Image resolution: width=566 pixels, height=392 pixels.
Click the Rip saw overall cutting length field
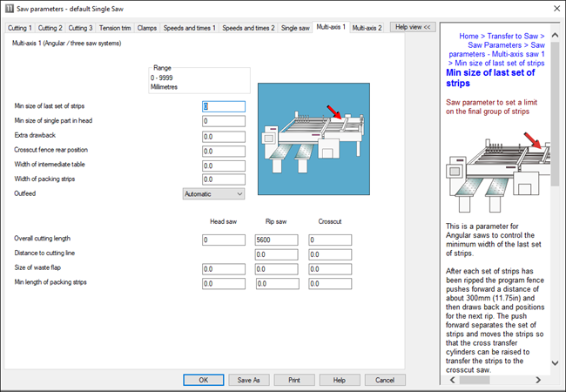pos(277,240)
